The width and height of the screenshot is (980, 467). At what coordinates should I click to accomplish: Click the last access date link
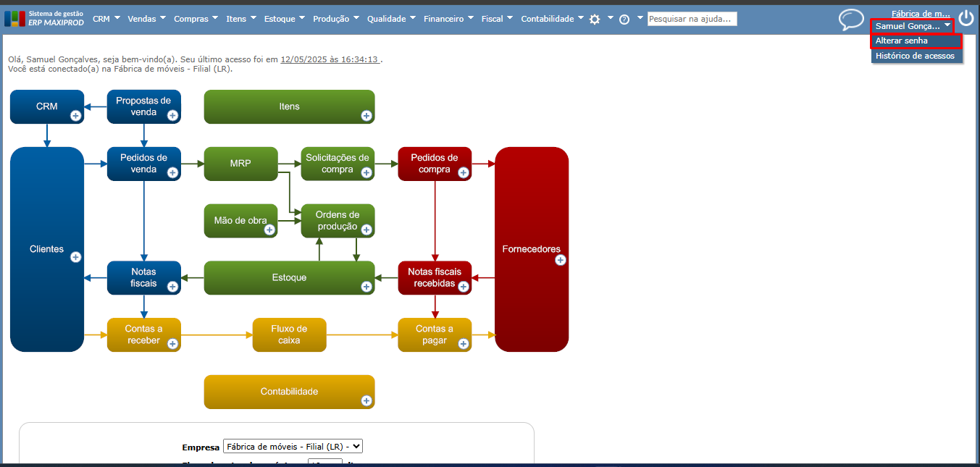pyautogui.click(x=330, y=59)
